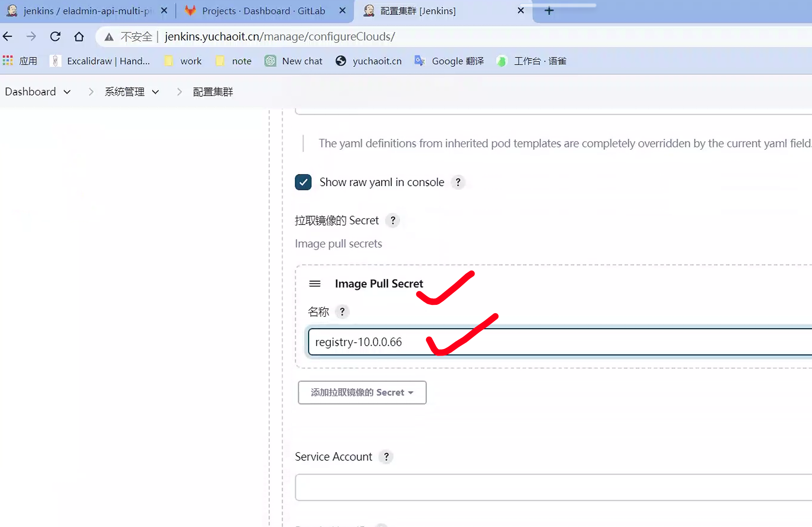Screen dimensions: 812x527
Task: Click the help icon beside 名称
Action: pos(342,312)
